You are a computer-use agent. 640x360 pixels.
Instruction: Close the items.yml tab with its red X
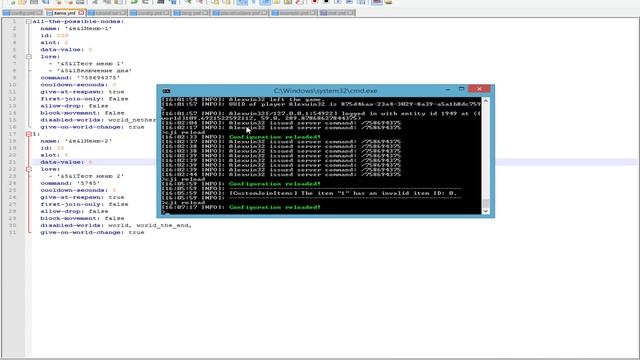[x=81, y=13]
